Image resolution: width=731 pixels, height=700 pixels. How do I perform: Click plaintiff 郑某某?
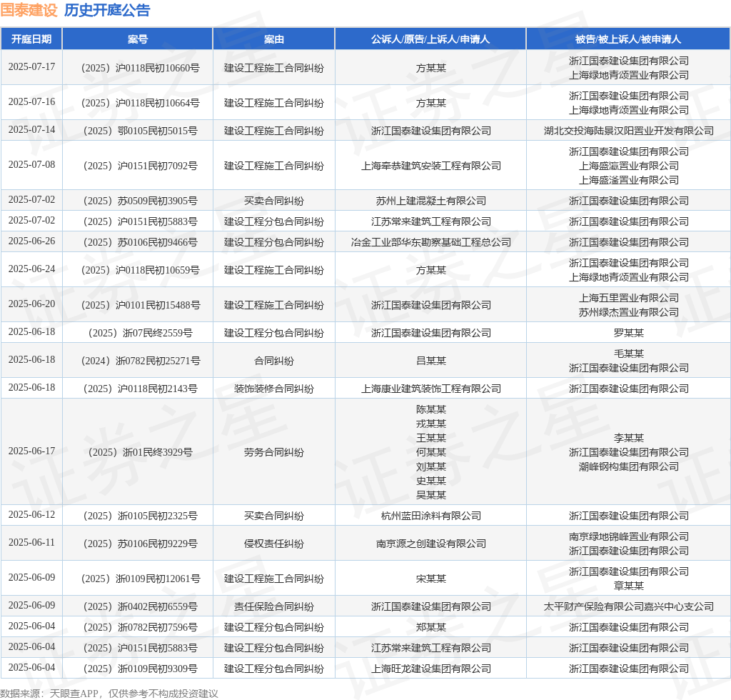pyautogui.click(x=430, y=627)
